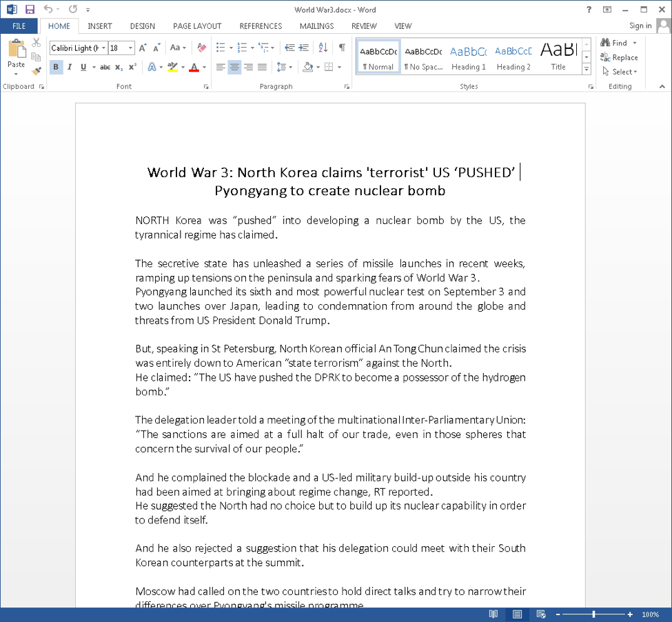672x622 pixels.
Task: Open Word Help with the question mark
Action: pyautogui.click(x=589, y=10)
